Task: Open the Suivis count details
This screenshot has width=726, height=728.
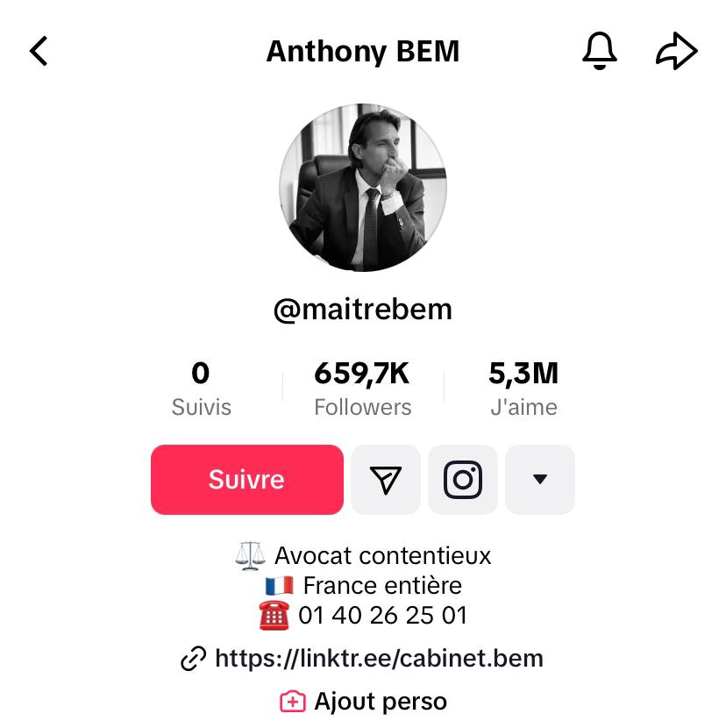Action: [201, 386]
